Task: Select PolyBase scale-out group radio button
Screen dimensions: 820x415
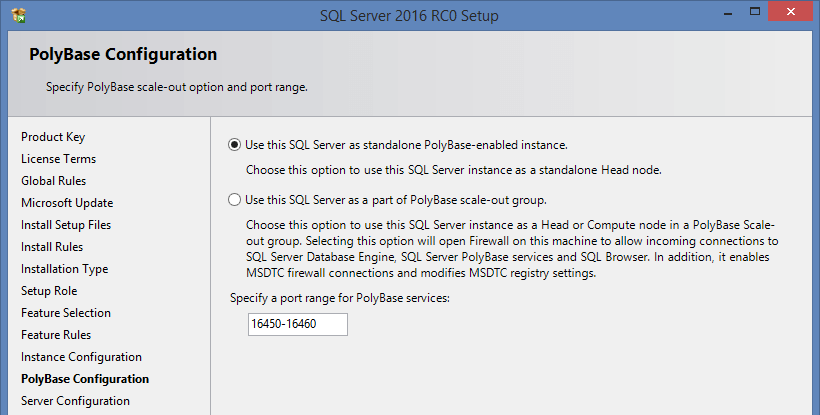Action: (x=234, y=200)
